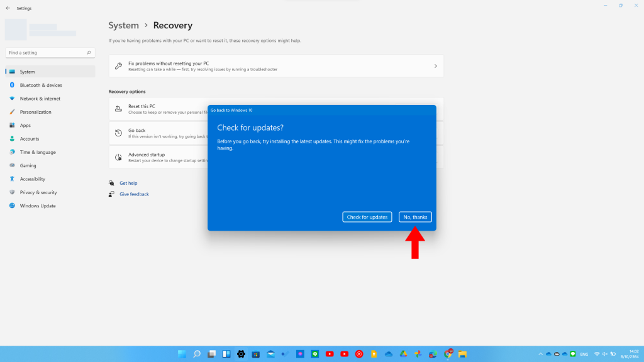Open the Mail app icon
644x362 pixels.
(x=270, y=354)
